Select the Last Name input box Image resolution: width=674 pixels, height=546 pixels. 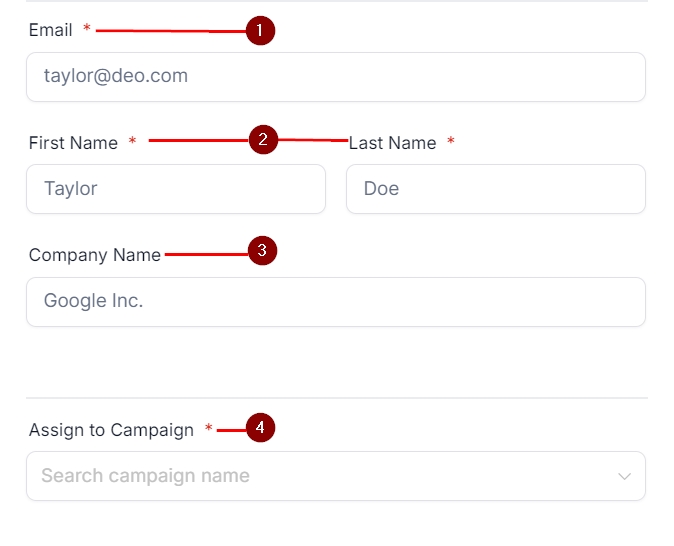pos(495,189)
